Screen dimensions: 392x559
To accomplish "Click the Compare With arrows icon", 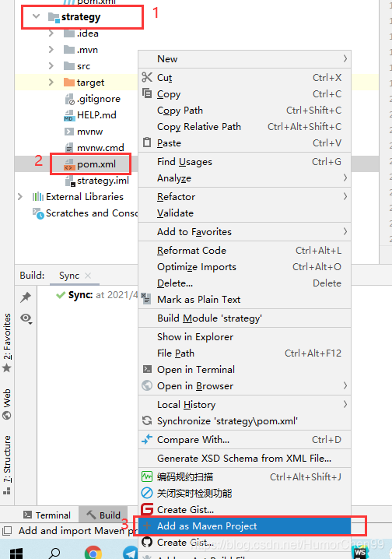I will coord(147,439).
